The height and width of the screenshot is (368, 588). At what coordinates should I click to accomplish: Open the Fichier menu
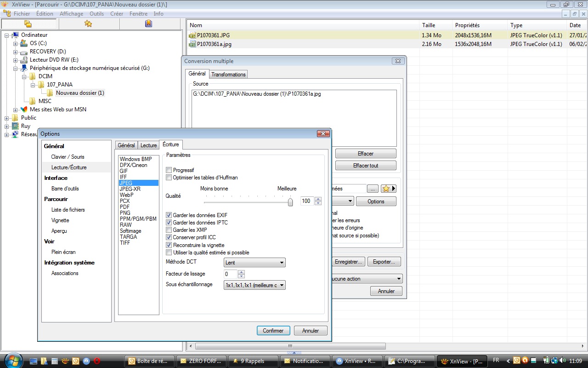22,14
